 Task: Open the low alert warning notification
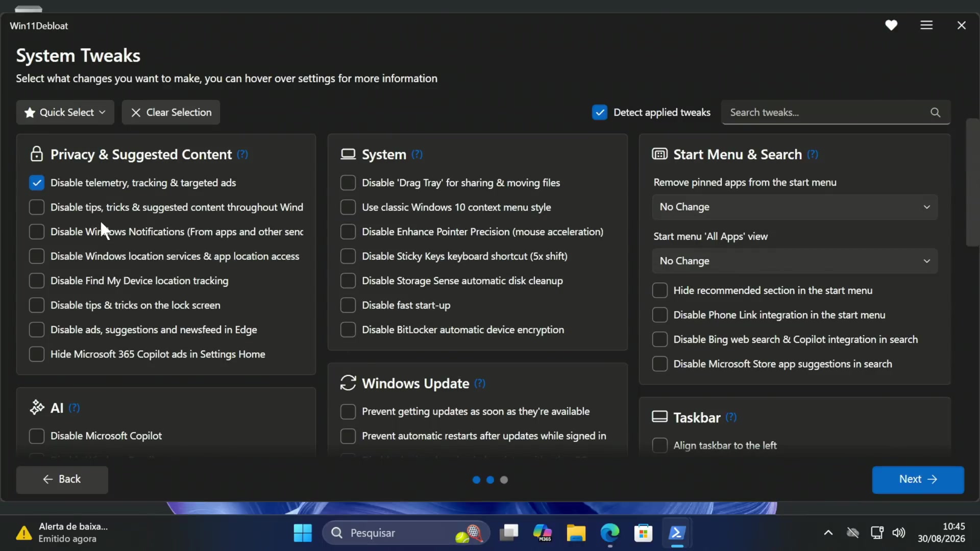[62, 533]
